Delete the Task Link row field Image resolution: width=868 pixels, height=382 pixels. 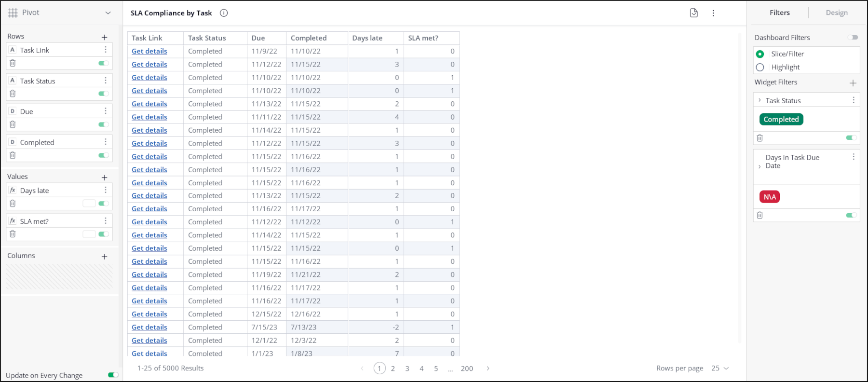tap(13, 63)
